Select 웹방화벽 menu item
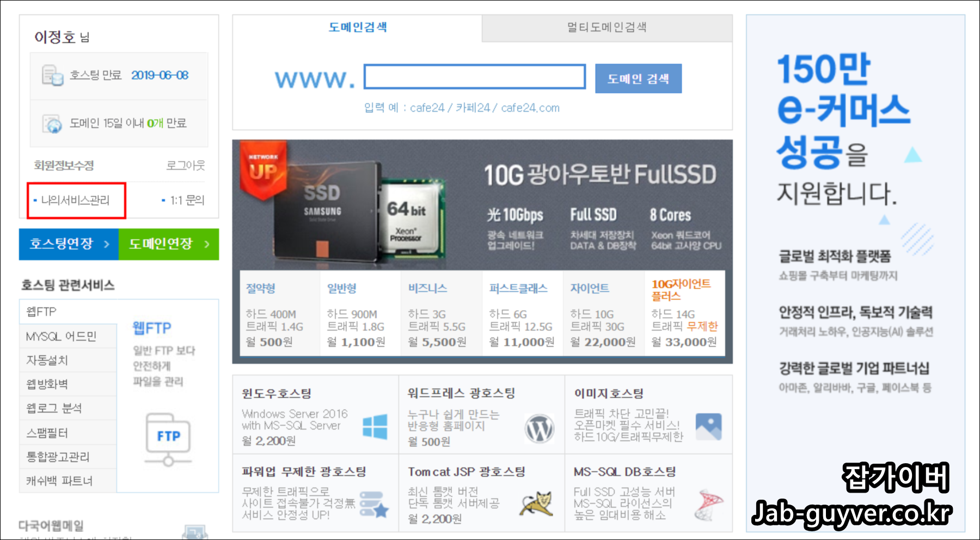The height and width of the screenshot is (540, 980). click(x=68, y=384)
